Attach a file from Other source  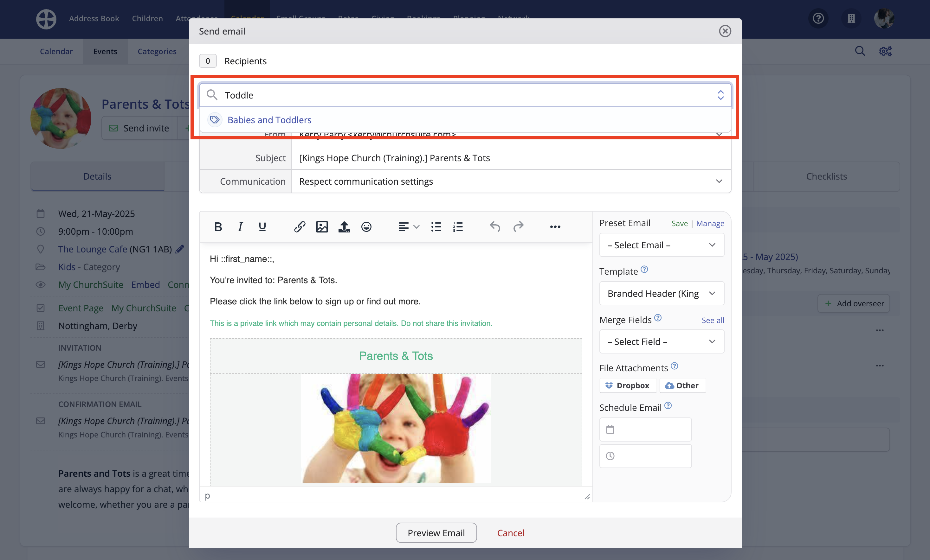tap(682, 385)
